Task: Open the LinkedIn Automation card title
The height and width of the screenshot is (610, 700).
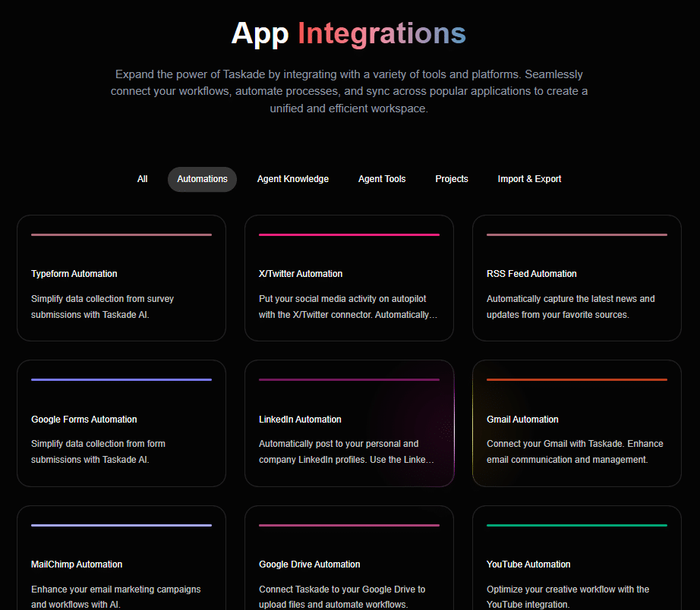Action: (x=300, y=420)
